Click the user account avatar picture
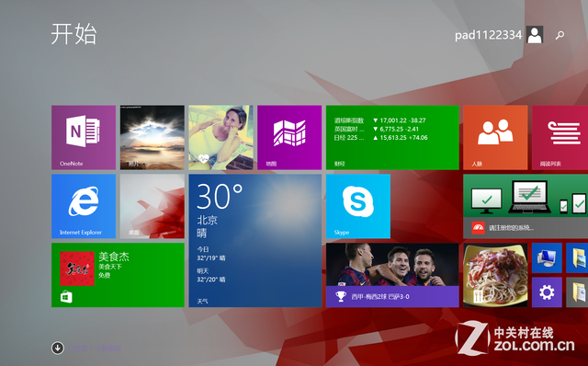The image size is (588, 366). click(x=535, y=35)
